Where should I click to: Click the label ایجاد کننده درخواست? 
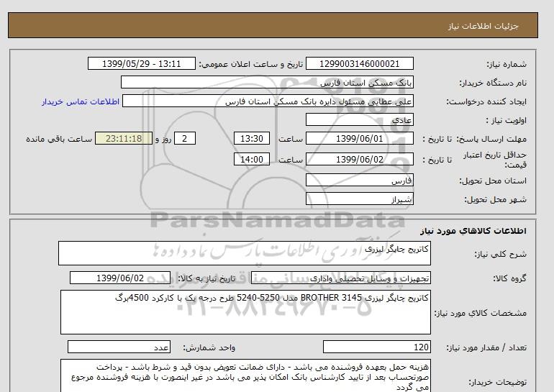487,101
